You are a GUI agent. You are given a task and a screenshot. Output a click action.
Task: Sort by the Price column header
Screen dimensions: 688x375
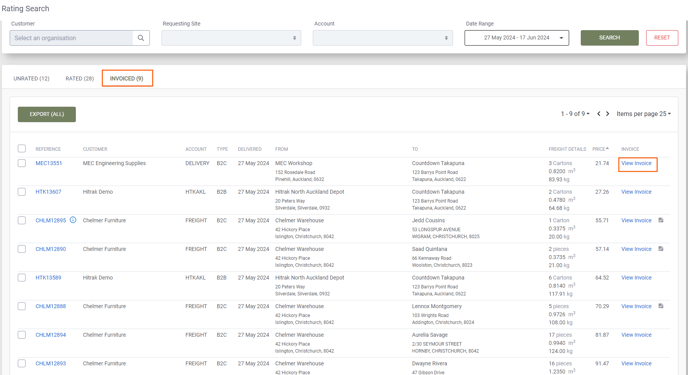point(600,149)
